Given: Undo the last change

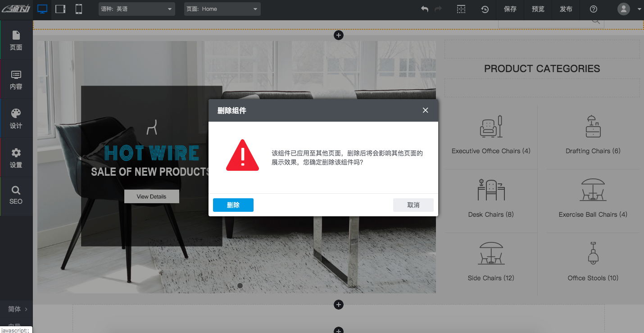Looking at the screenshot, I should point(424,9).
